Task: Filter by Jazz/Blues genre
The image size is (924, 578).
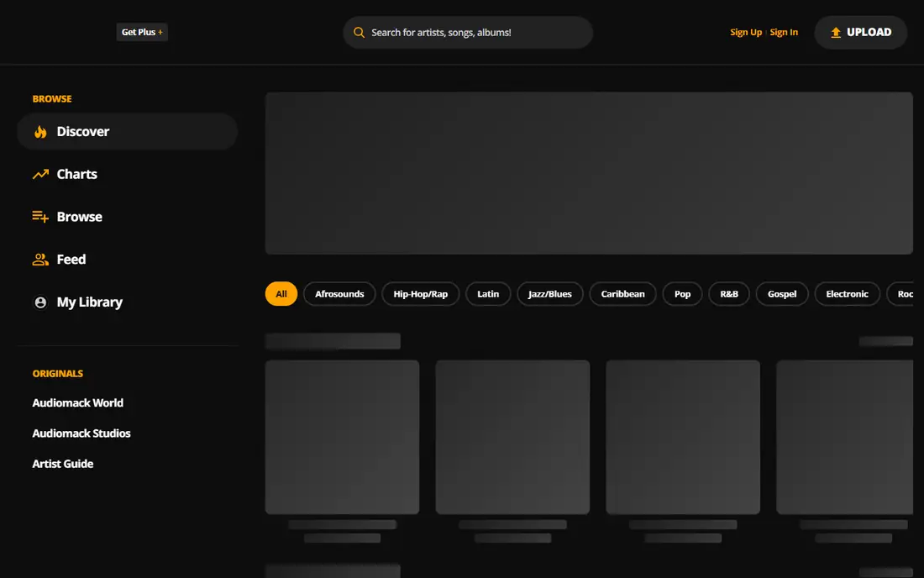Action: [550, 293]
